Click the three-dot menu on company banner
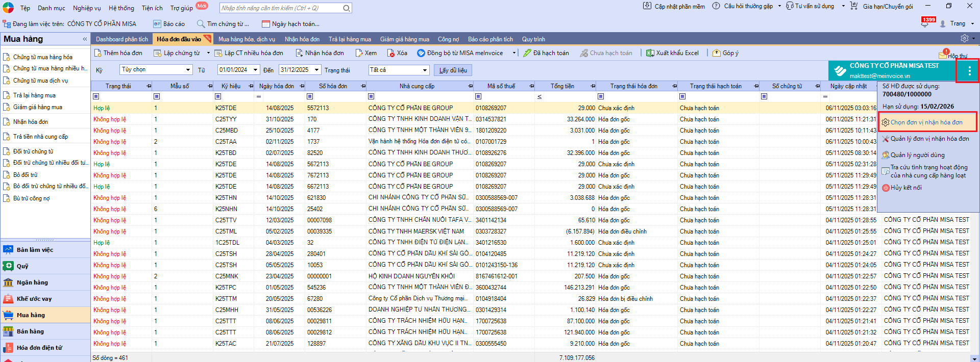980x362 pixels. point(969,71)
